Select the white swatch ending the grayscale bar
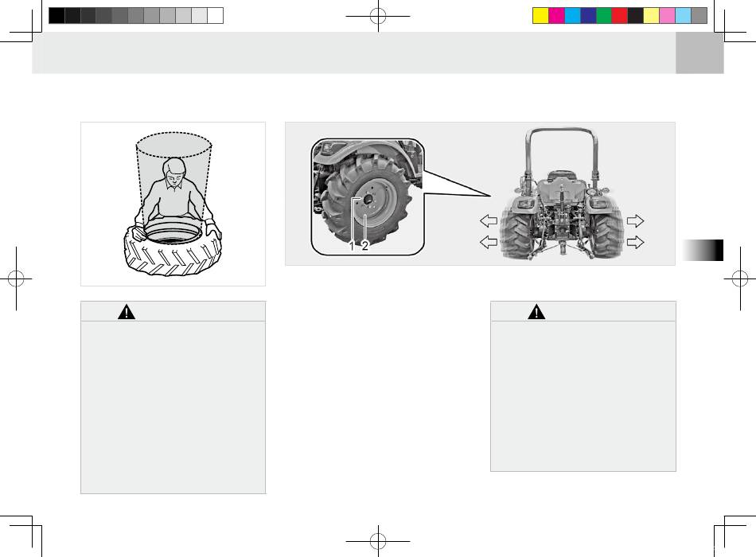This screenshot has height=557, width=756. [216, 15]
